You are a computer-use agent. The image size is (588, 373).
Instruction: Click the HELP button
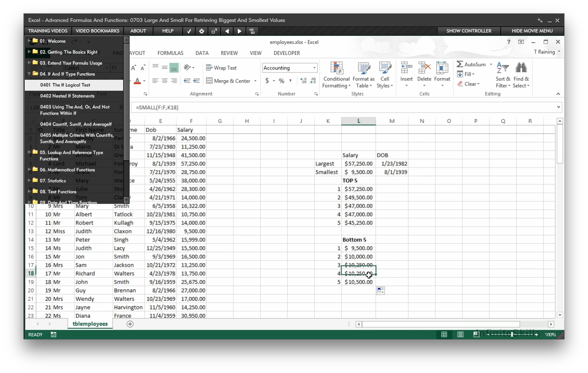[168, 31]
